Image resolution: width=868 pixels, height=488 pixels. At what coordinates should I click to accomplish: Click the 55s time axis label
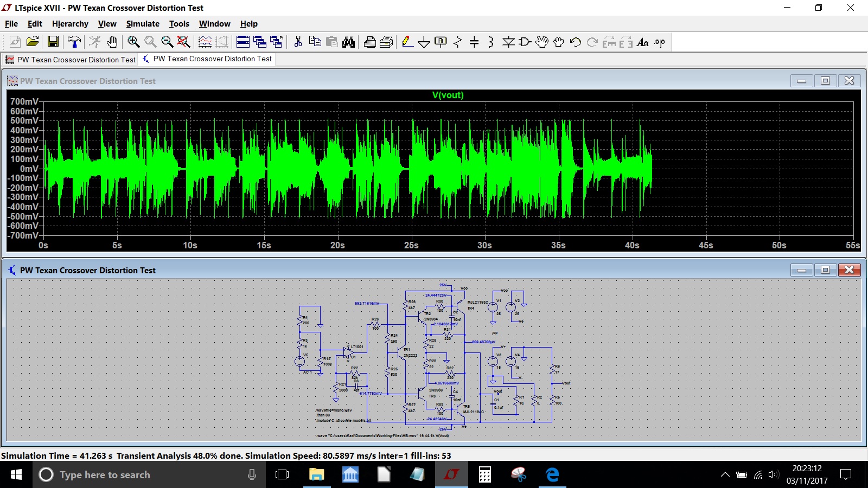(853, 245)
